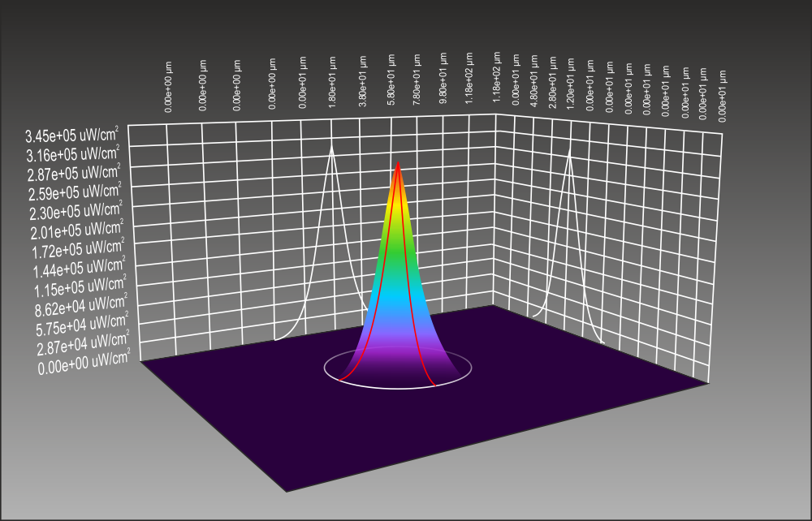Select the white projection curve on right wall
The image size is (812, 521).
[x=570, y=158]
